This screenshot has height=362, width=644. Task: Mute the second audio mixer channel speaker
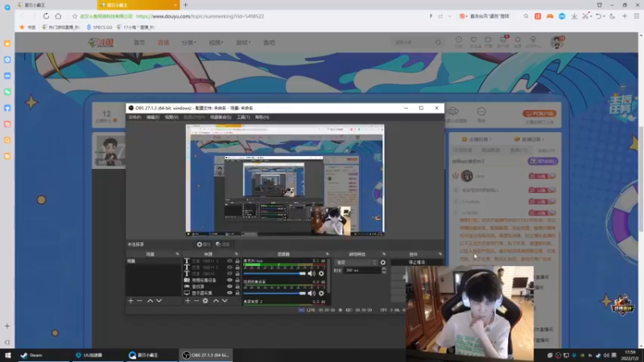(312, 293)
